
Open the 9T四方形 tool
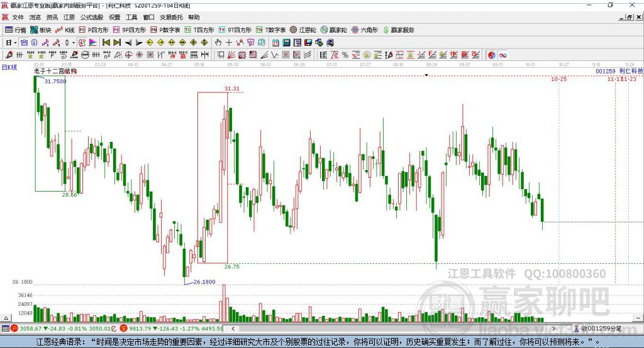click(x=235, y=30)
